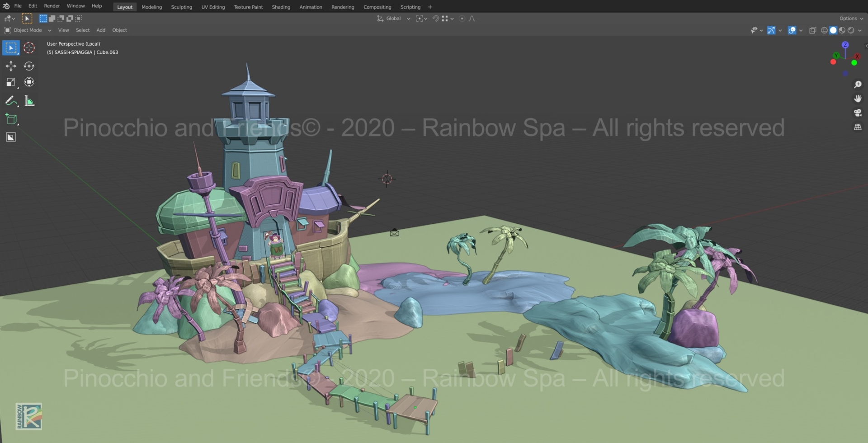Image resolution: width=868 pixels, height=443 pixels.
Task: Click the Pan view hand icon
Action: click(x=858, y=99)
